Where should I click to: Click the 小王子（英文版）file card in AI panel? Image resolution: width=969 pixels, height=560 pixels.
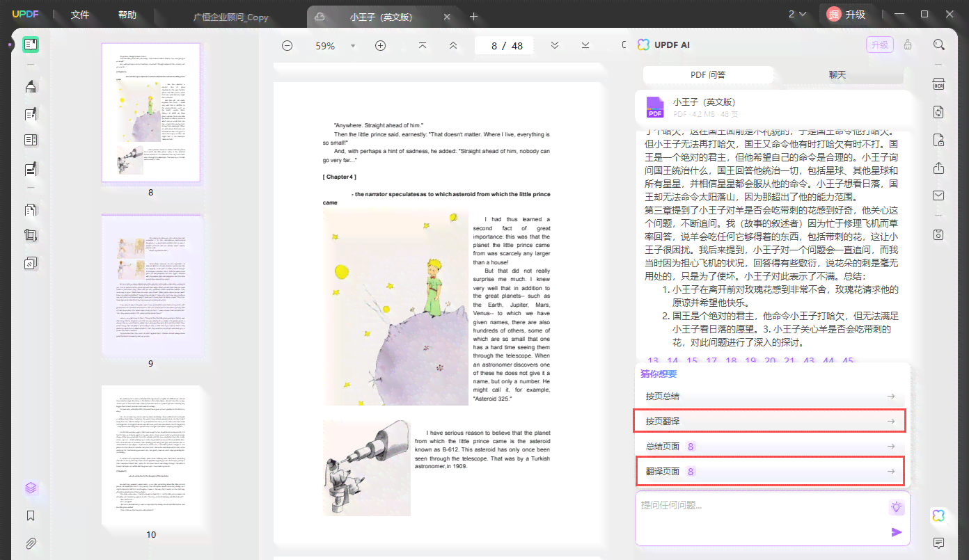773,107
